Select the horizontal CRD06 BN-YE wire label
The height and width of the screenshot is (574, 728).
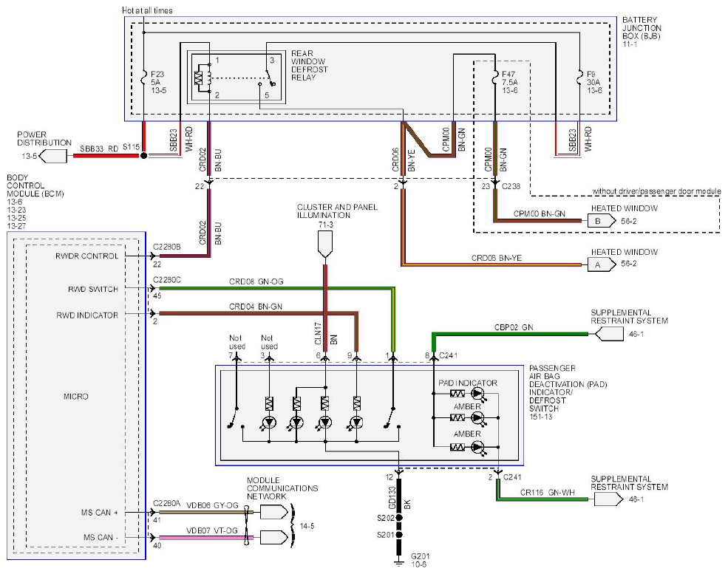pyautogui.click(x=497, y=258)
